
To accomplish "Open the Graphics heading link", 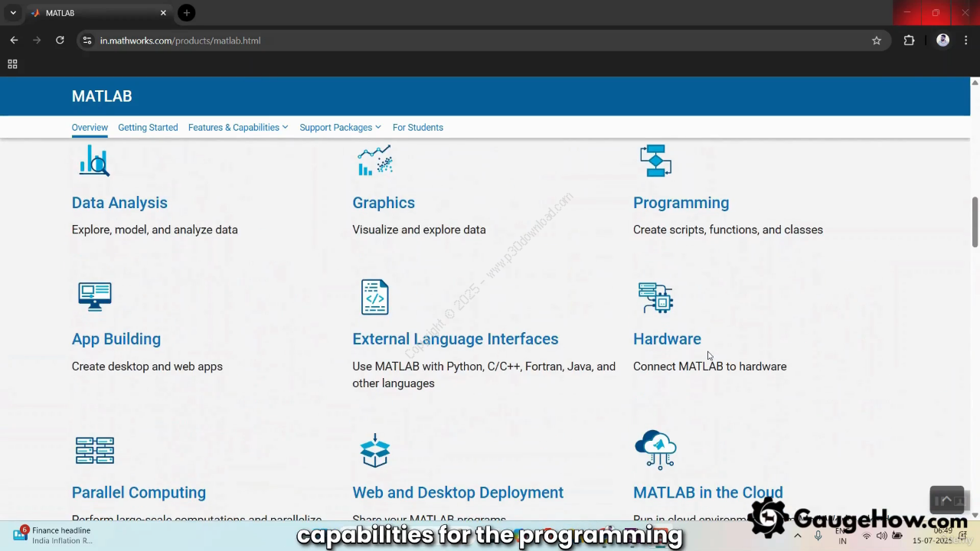I will pyautogui.click(x=384, y=203).
